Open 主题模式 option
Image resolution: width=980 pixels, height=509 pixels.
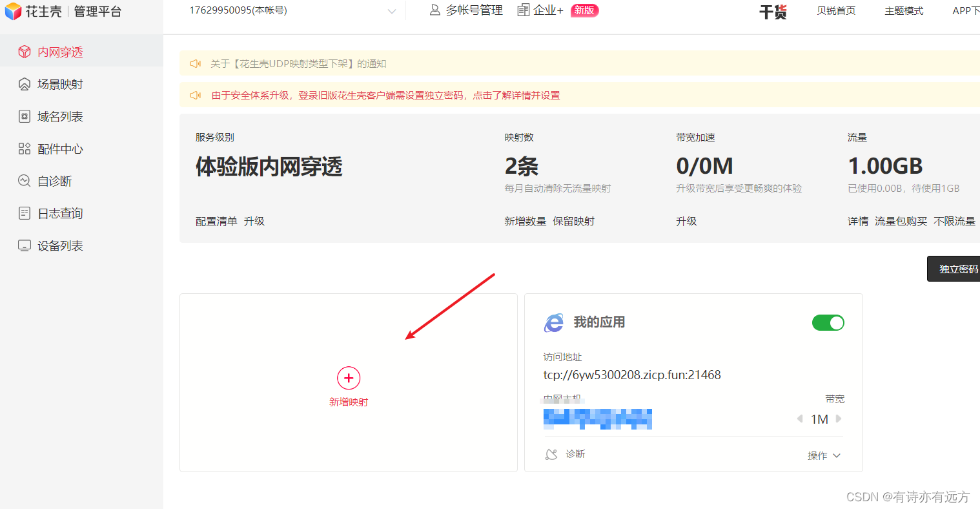(904, 11)
